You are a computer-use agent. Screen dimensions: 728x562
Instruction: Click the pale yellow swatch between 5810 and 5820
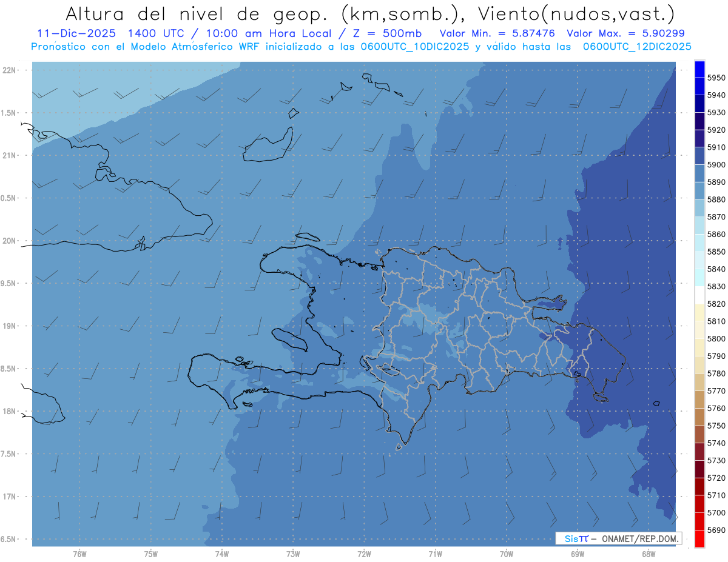pos(699,312)
